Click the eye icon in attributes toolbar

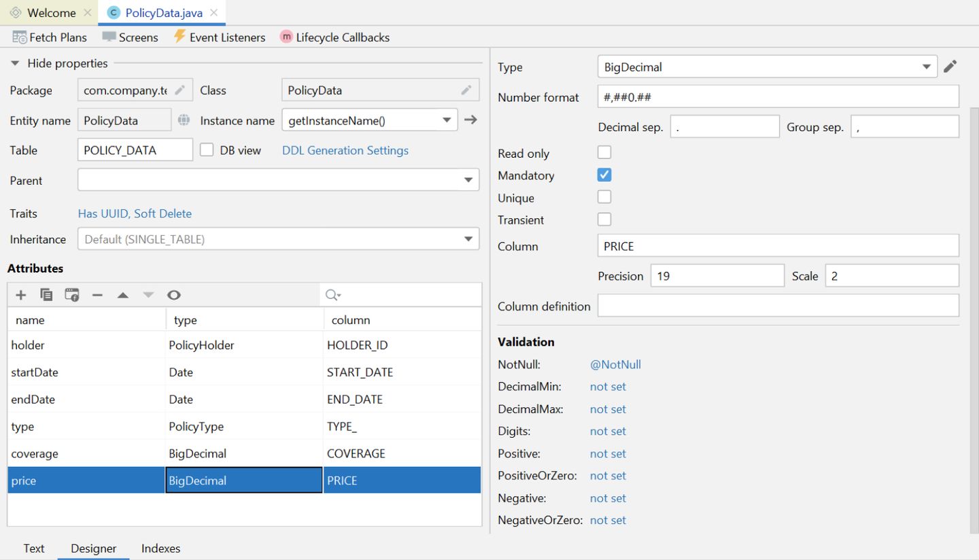(174, 295)
